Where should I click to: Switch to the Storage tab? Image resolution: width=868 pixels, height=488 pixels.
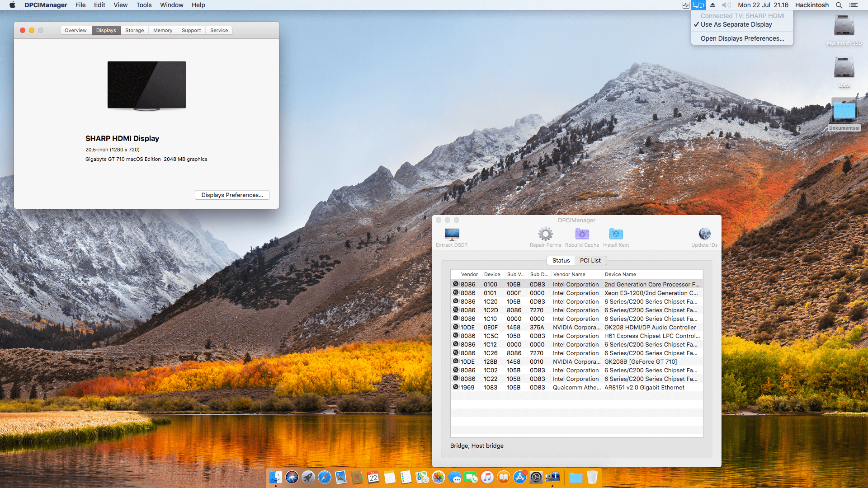point(134,30)
